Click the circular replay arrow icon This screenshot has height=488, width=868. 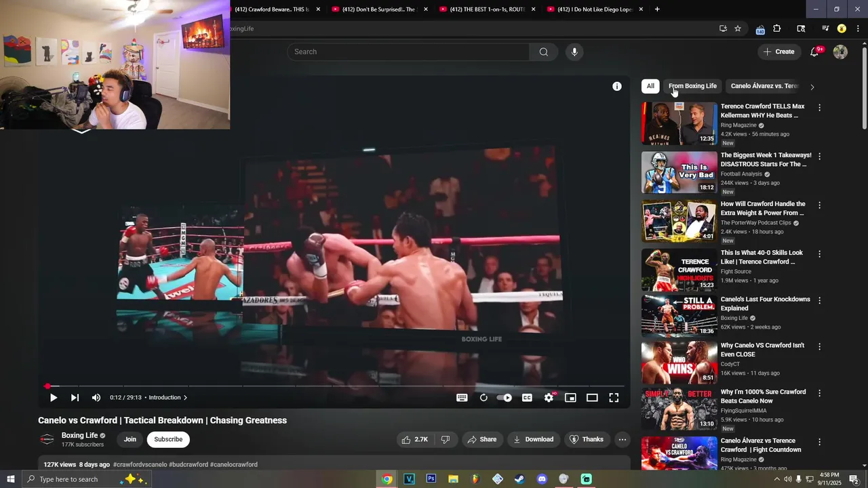[484, 398]
